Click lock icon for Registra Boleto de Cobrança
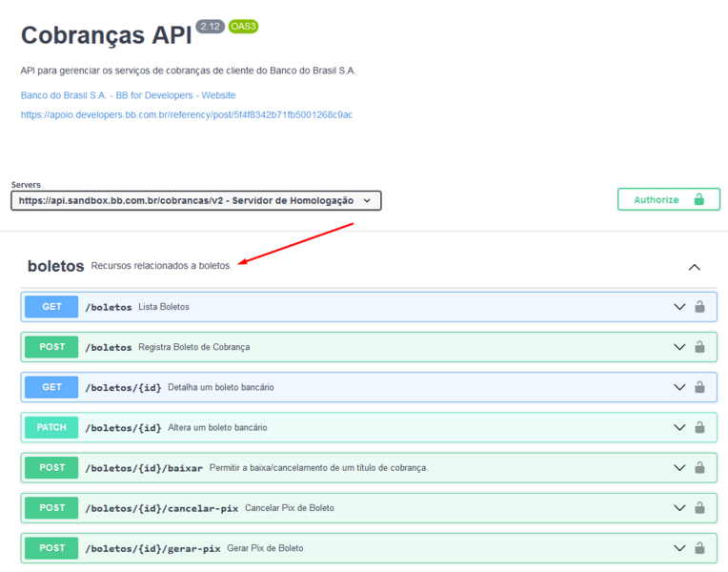 (x=699, y=347)
